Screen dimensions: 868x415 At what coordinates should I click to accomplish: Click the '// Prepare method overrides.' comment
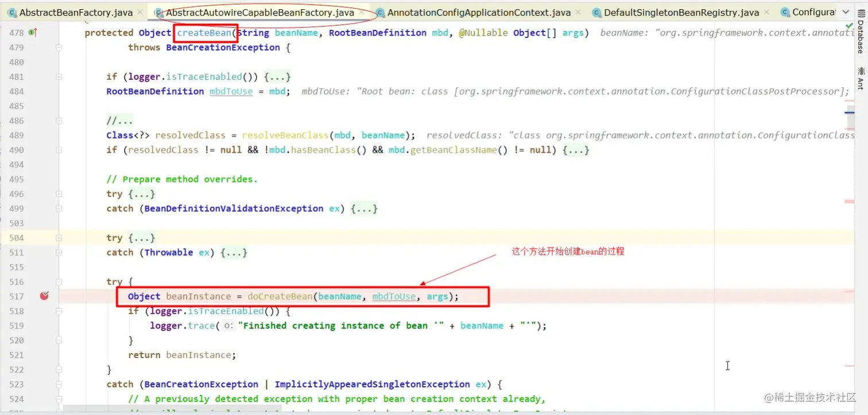182,179
